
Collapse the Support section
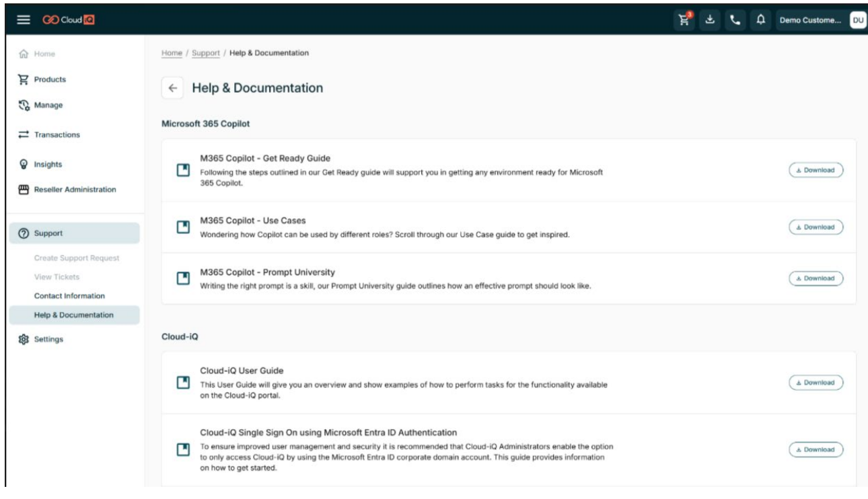(74, 233)
